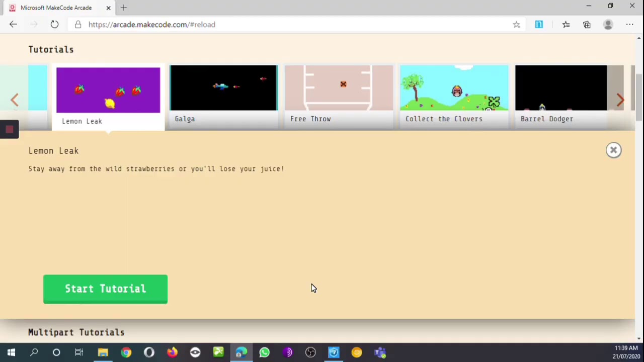Open the Favorites list
Viewport: 644px width, 362px height.
[566, 24]
